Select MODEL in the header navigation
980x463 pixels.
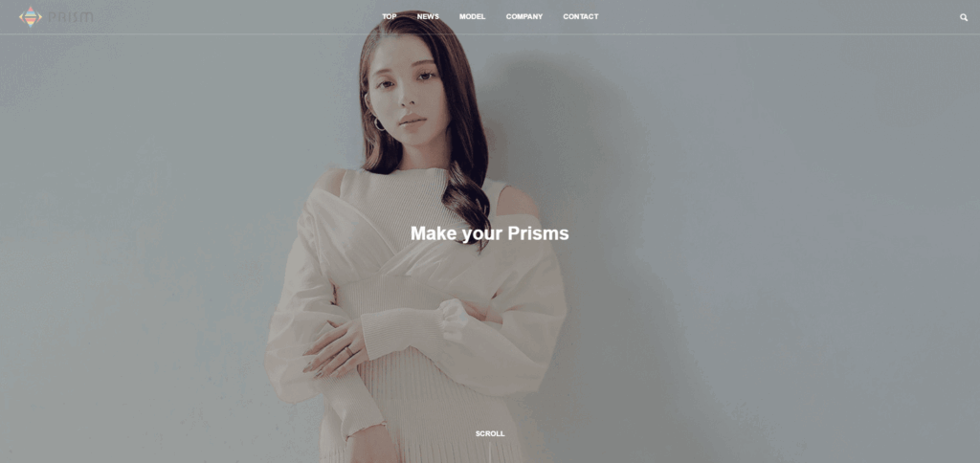[473, 17]
